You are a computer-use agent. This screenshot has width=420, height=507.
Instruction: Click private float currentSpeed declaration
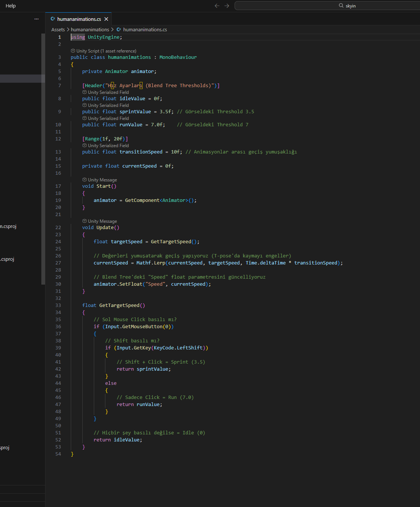point(128,166)
